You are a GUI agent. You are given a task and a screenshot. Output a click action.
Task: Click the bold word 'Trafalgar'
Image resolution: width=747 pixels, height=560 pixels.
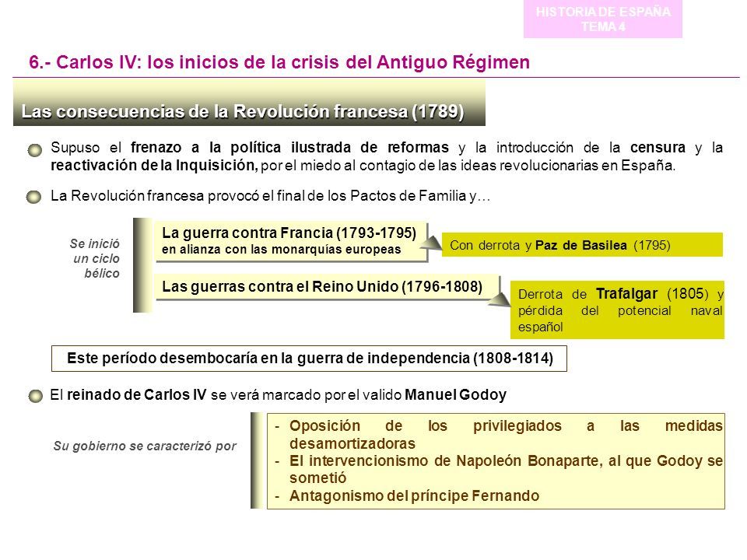[x=626, y=294]
